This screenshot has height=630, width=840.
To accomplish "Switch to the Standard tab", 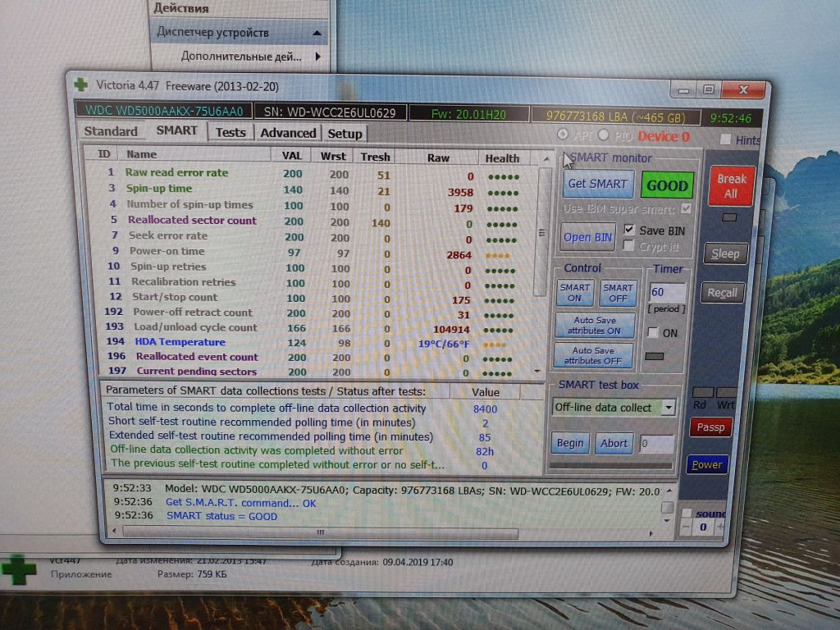I will click(111, 131).
